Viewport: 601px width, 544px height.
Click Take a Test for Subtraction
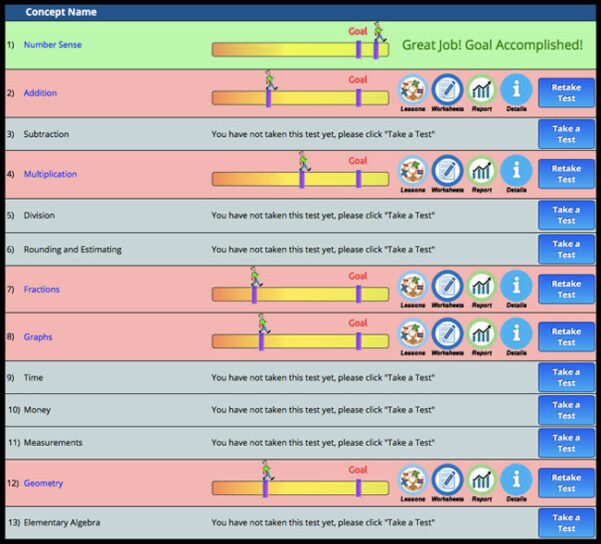click(566, 134)
